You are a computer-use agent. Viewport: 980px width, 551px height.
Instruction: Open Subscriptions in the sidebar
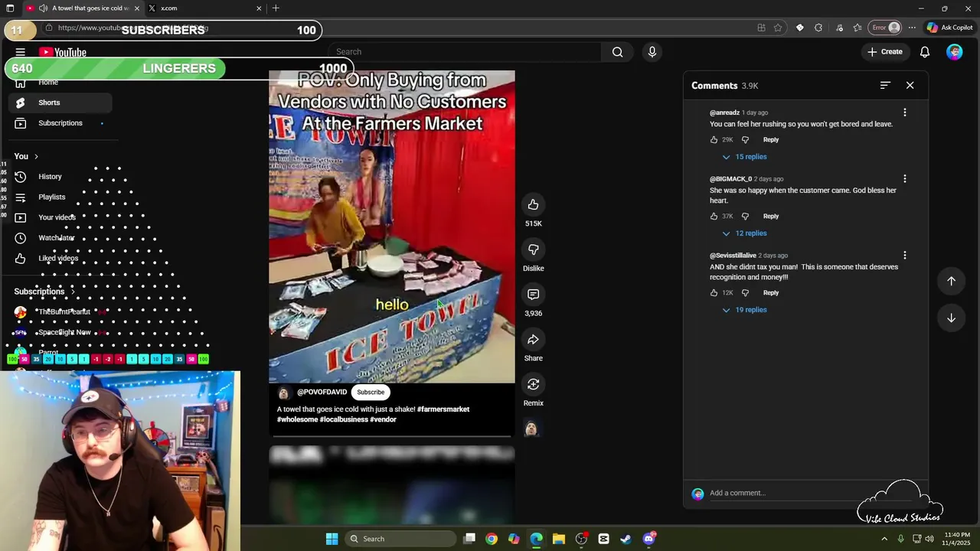click(x=60, y=123)
